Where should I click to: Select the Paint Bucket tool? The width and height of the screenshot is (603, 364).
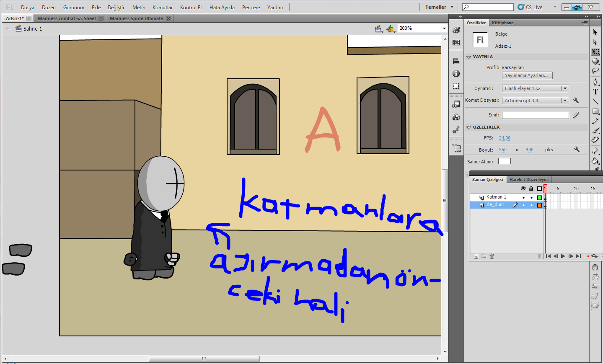[x=595, y=161]
